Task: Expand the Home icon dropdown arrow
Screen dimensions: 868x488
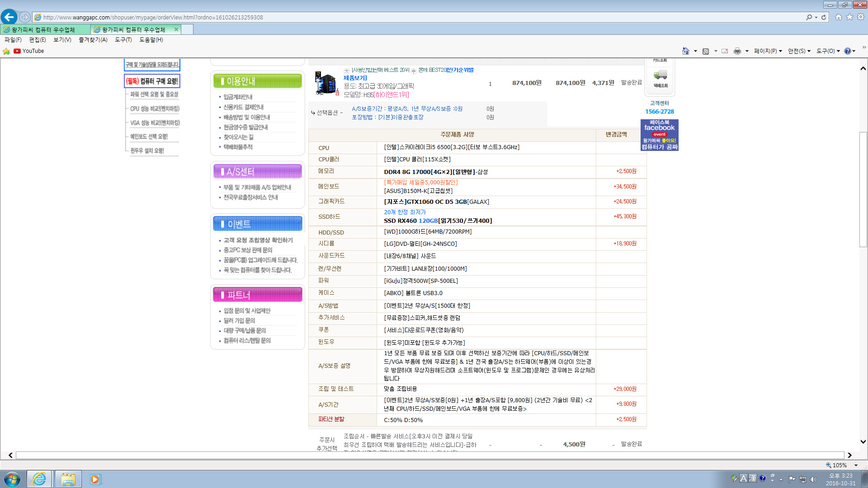Action: pyautogui.click(x=695, y=51)
